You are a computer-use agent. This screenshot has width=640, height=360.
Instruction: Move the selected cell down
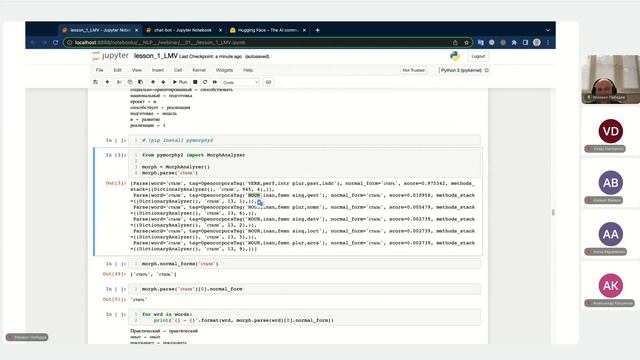pos(163,82)
